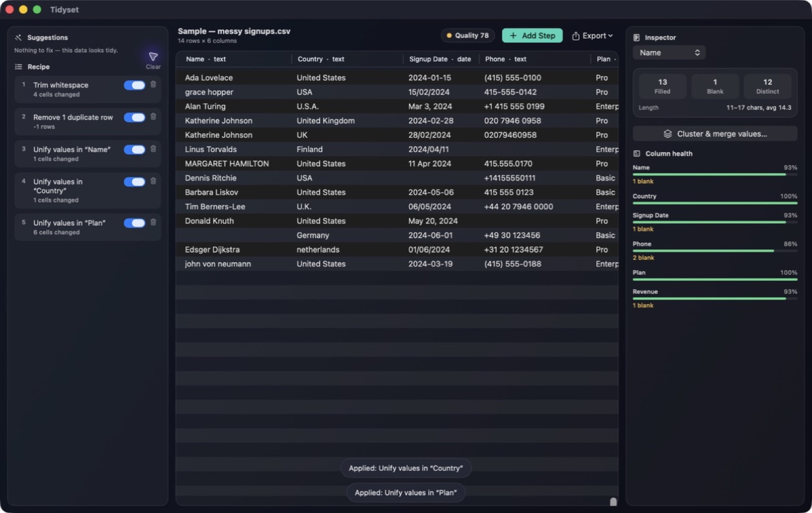Disable the Remove 1 duplicate row step
Screen dimensions: 812x513
pos(134,117)
